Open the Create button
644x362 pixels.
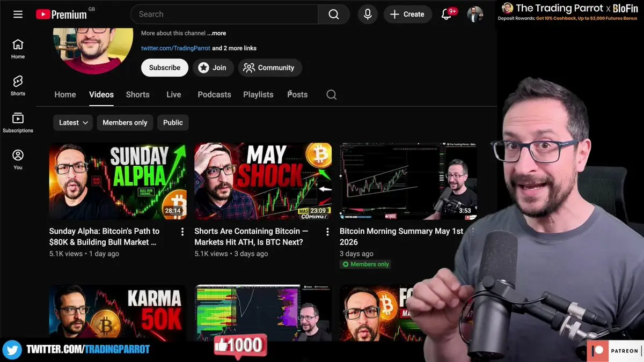point(408,14)
